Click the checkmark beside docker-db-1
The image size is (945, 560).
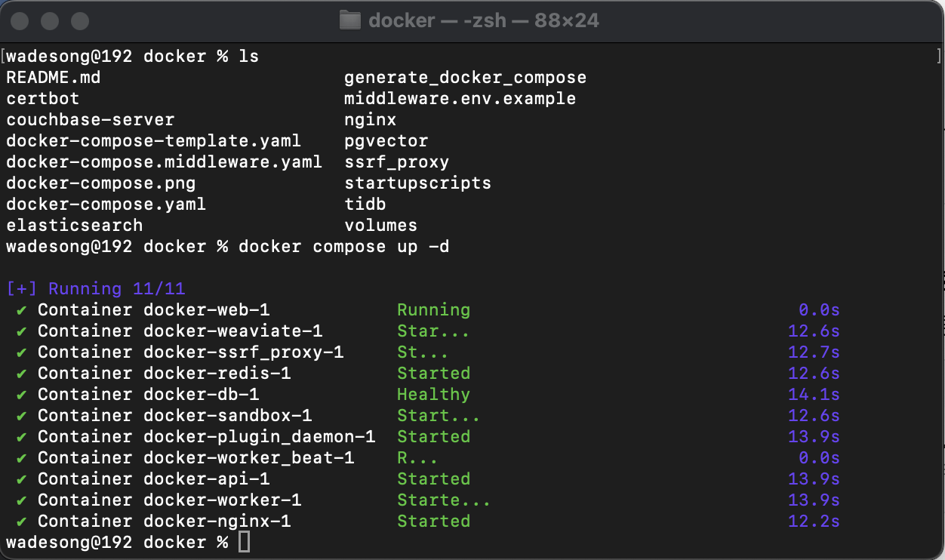point(21,395)
